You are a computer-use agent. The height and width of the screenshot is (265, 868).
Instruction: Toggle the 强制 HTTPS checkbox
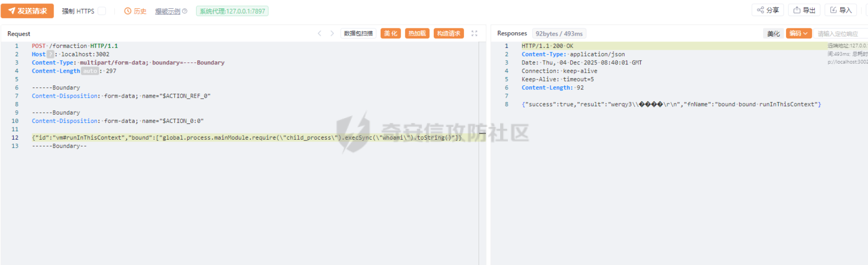pos(102,11)
